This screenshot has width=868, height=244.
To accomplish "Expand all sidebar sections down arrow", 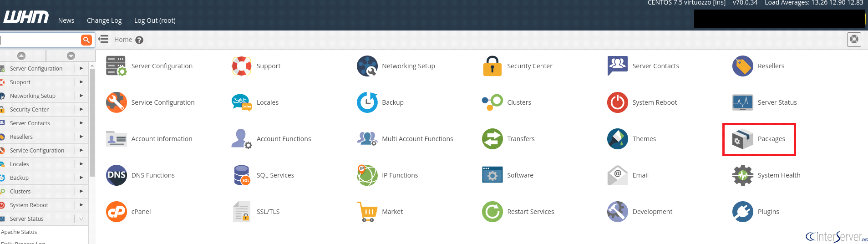I will click(x=71, y=56).
